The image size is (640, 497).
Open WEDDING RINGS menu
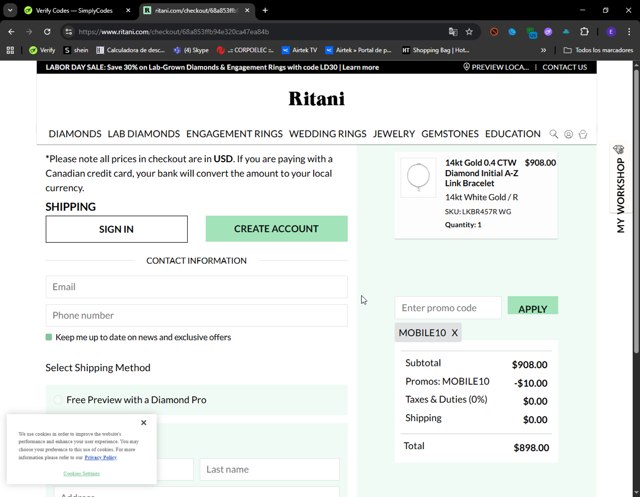(x=328, y=134)
